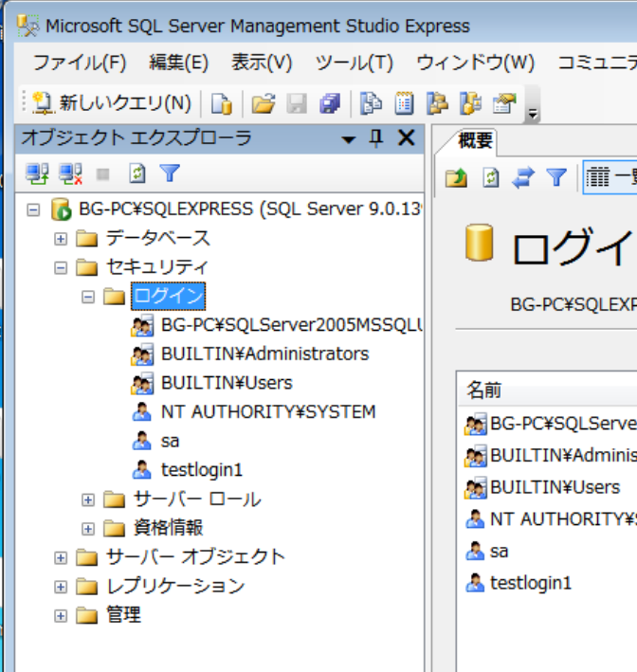Open the ウィンドウ(W) menu
The height and width of the screenshot is (672, 637).
pos(476,63)
